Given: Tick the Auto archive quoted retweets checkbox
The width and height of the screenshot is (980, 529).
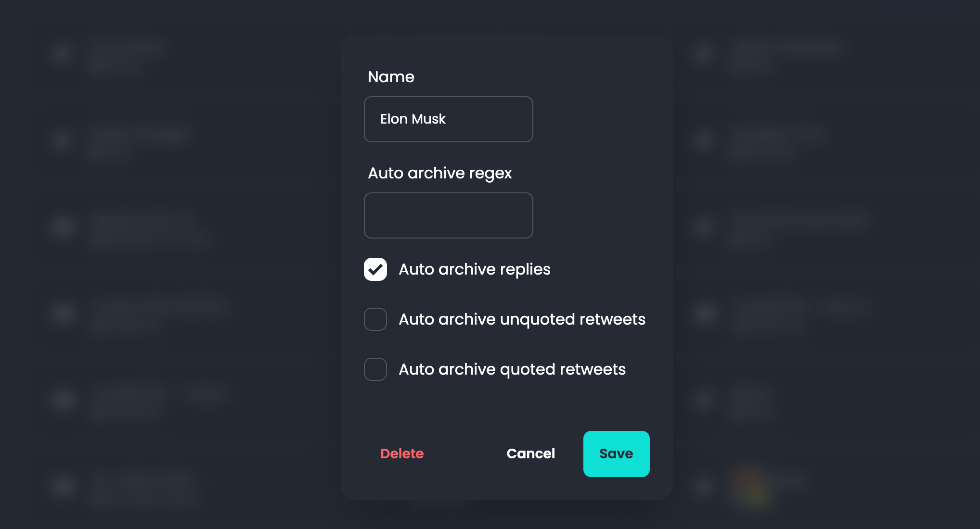Looking at the screenshot, I should click(375, 369).
